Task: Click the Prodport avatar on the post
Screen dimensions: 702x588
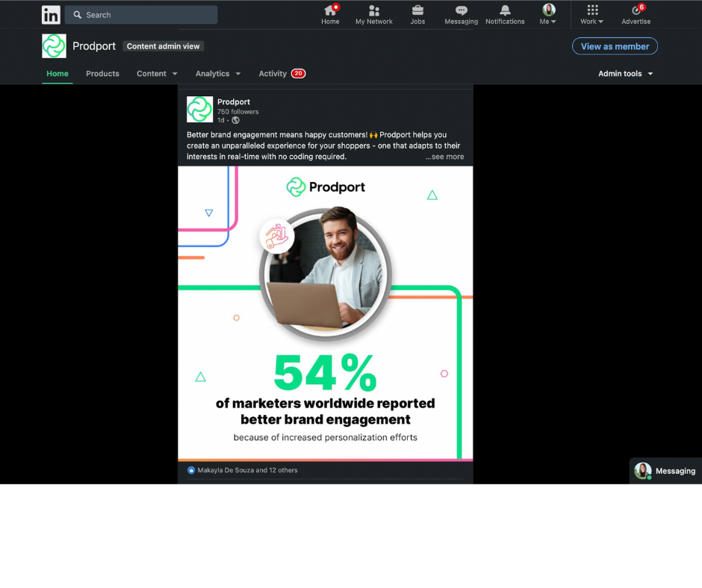Action: (x=199, y=109)
